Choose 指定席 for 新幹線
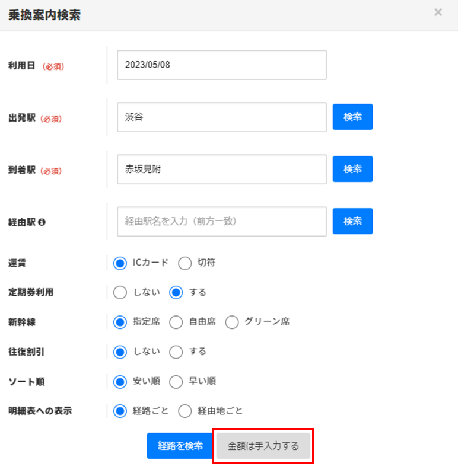 pos(120,322)
